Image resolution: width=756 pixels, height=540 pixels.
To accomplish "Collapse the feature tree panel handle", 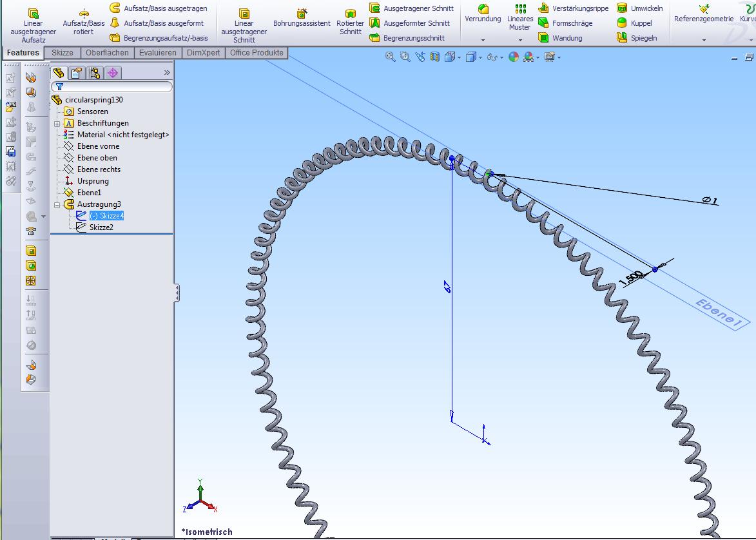I will click(x=177, y=293).
